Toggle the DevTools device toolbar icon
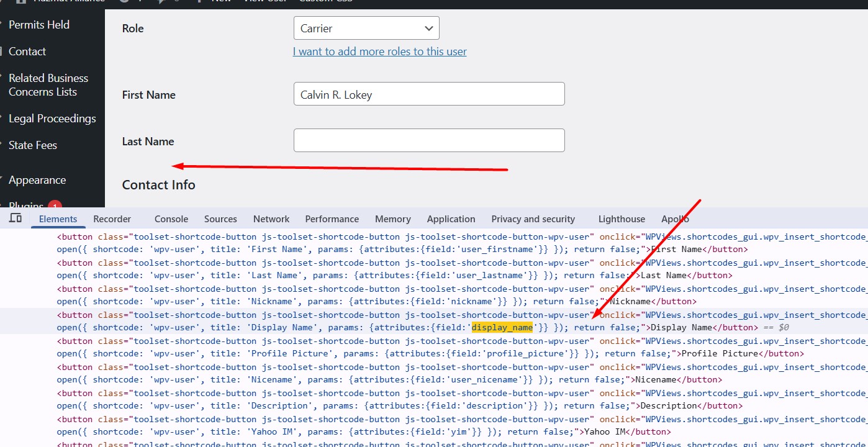This screenshot has height=447, width=868. pos(16,219)
